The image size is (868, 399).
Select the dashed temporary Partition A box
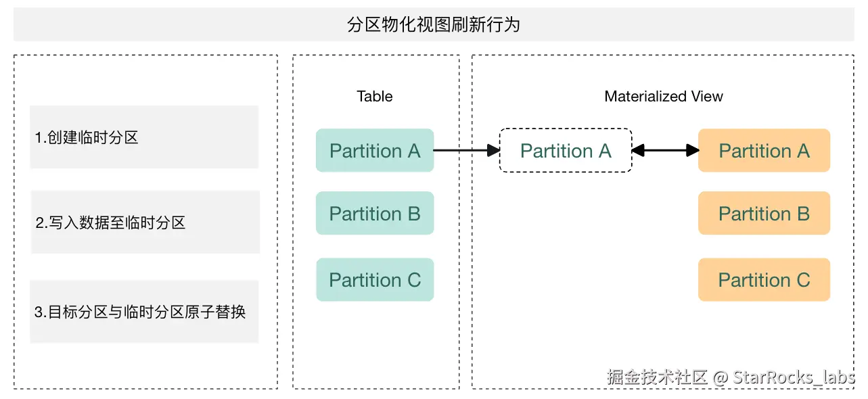click(565, 151)
